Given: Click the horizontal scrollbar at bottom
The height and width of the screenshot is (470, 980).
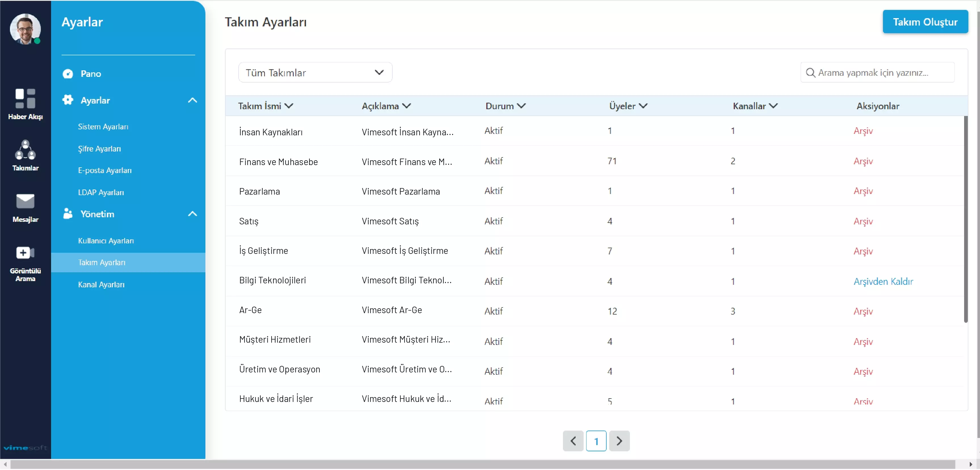Looking at the screenshot, I should pos(482,465).
